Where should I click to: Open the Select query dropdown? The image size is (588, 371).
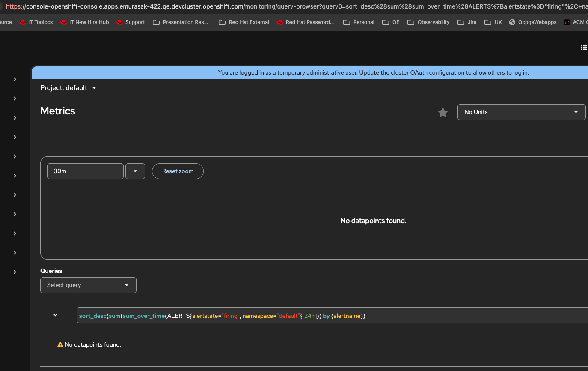88,285
